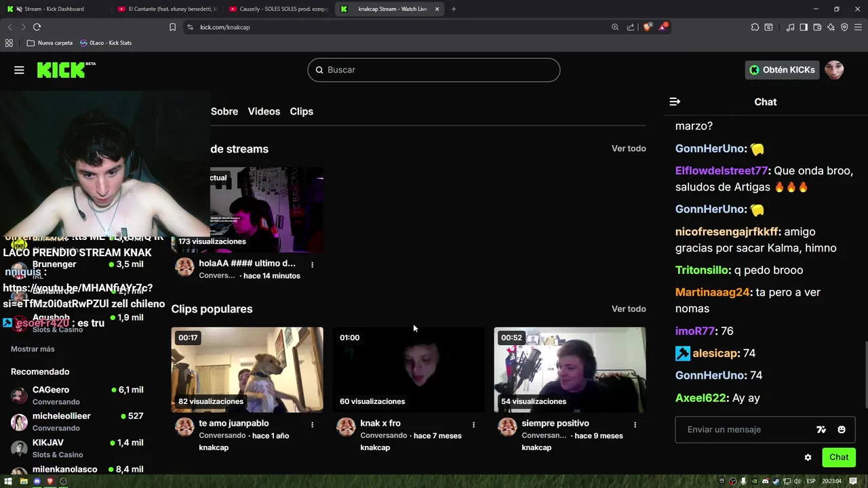Switch to Stream - Kick Dashboard browser tab
The height and width of the screenshot is (488, 868).
coord(54,9)
